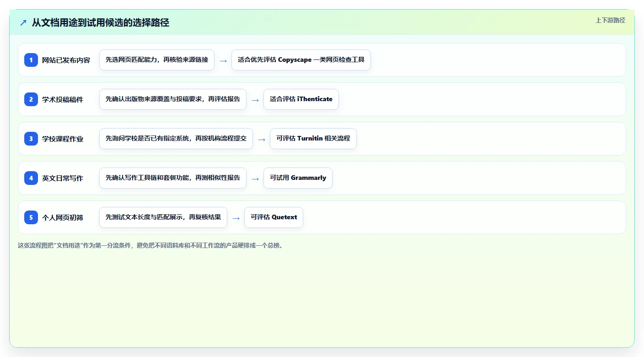Click the 学校课程作业 row label

[63, 139]
